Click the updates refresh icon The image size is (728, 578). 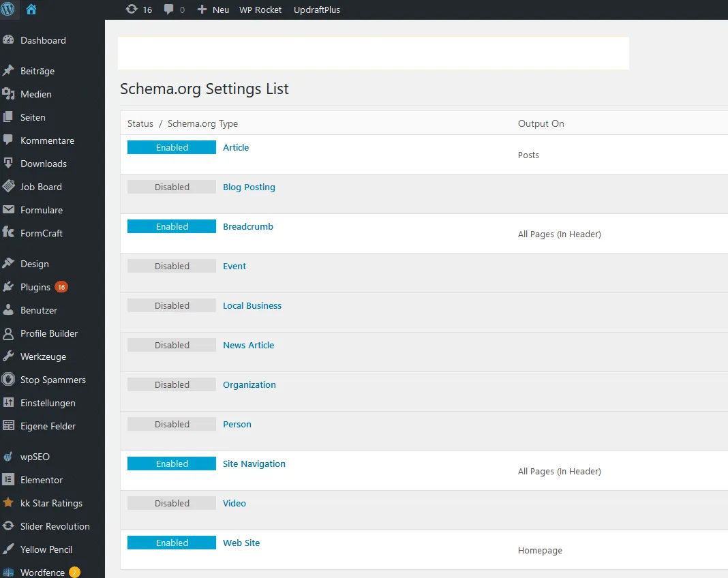(x=132, y=10)
